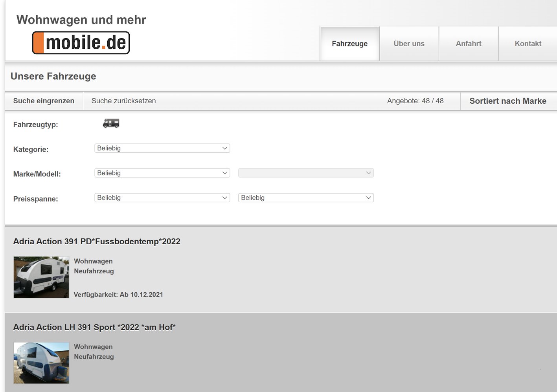Viewport: 557px width, 392px height.
Task: Open the Über uns tab
Action: pos(409,44)
